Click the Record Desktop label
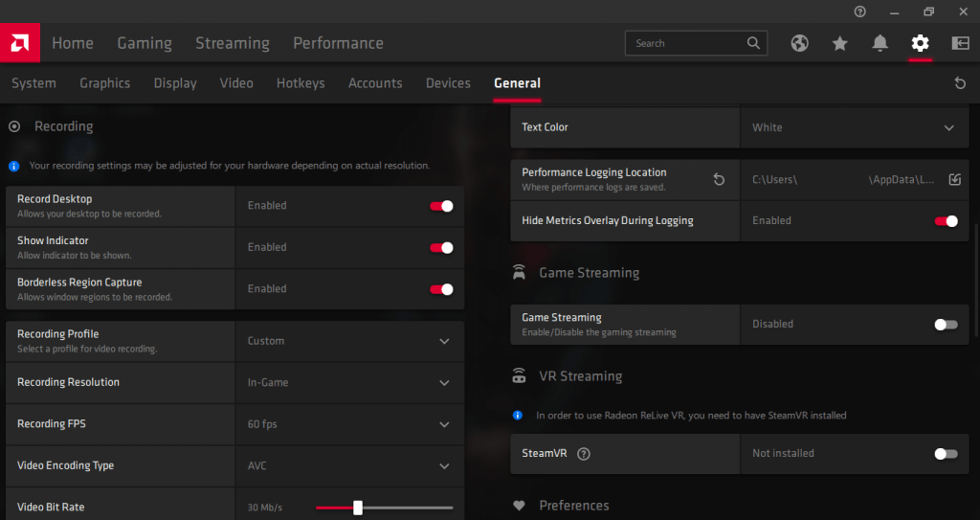This screenshot has width=980, height=520. click(55, 199)
